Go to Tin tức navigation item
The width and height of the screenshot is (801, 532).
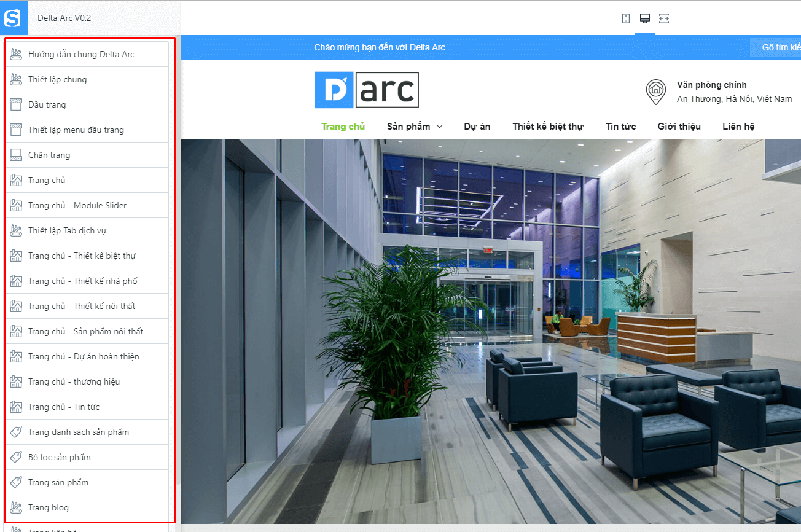[x=621, y=127]
